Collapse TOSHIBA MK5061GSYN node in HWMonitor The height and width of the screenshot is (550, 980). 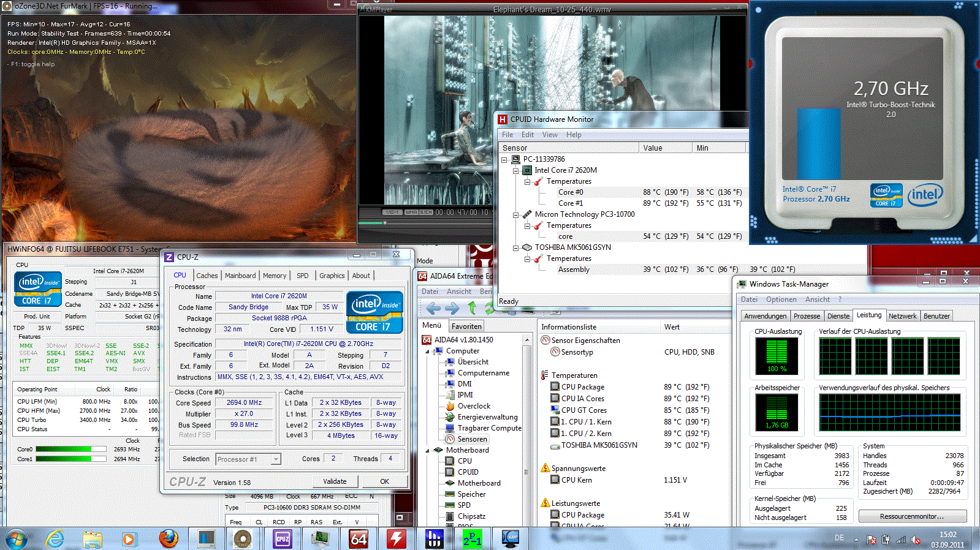pos(515,247)
